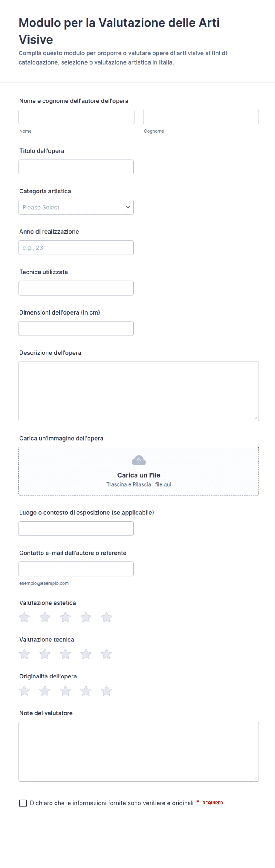
Task: Rate Valutazione estetica with the first star
Action: pos(24,617)
